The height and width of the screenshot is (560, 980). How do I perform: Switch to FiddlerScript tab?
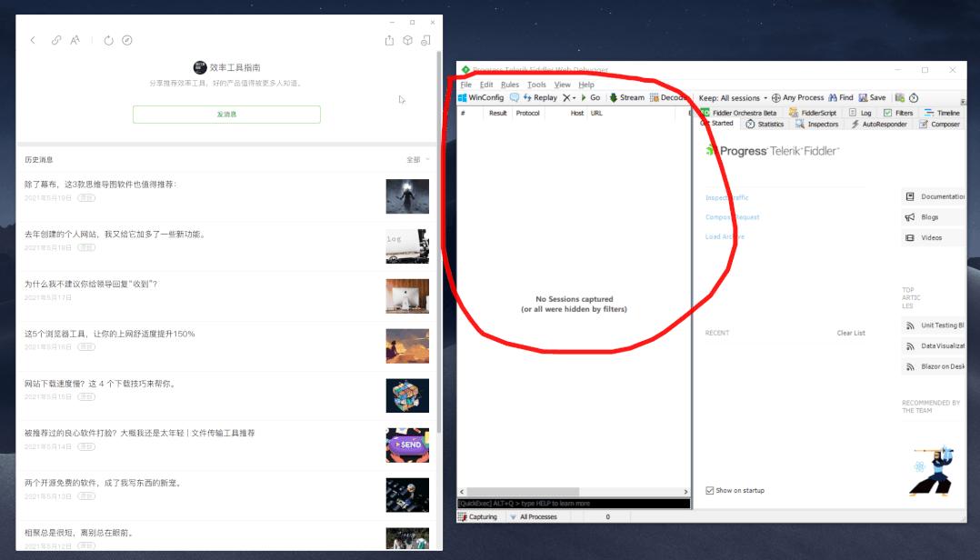[x=813, y=113]
